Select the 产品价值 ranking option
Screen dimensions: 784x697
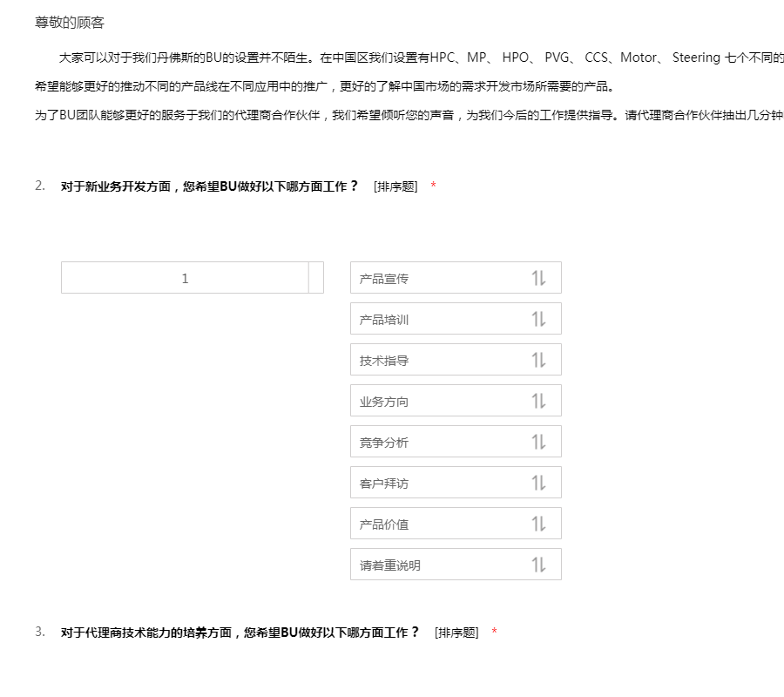(x=456, y=524)
